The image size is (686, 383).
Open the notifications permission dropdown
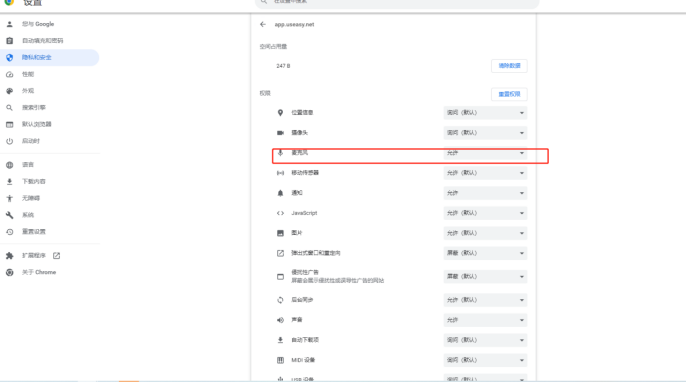click(x=485, y=193)
